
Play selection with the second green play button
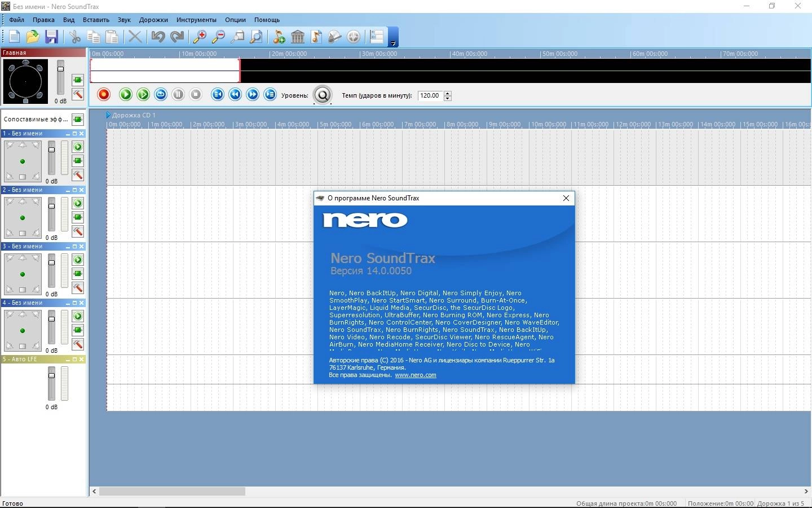point(143,94)
